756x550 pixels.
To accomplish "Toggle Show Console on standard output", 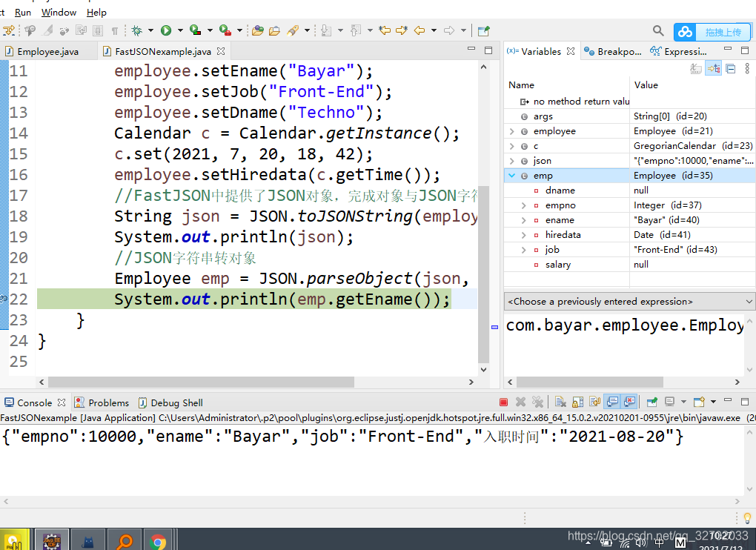I will [x=612, y=402].
